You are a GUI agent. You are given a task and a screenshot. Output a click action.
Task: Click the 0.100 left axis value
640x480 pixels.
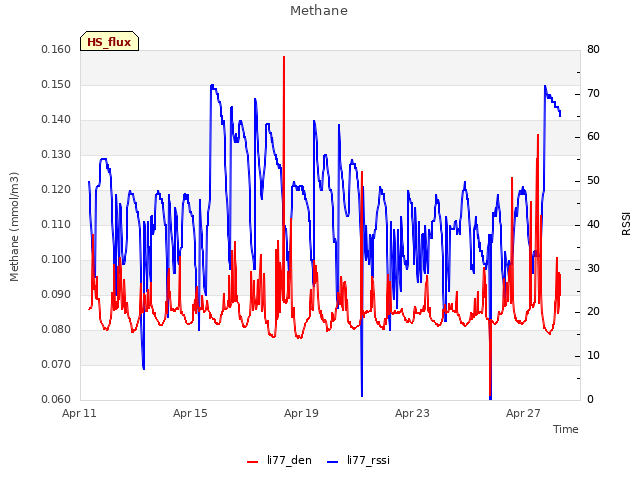tap(56, 260)
